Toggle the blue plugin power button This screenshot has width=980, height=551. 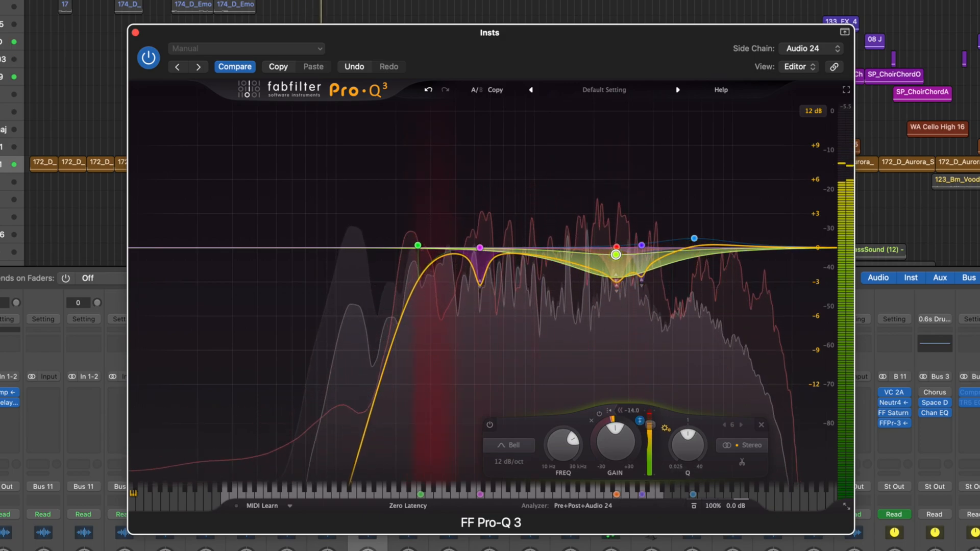(149, 58)
